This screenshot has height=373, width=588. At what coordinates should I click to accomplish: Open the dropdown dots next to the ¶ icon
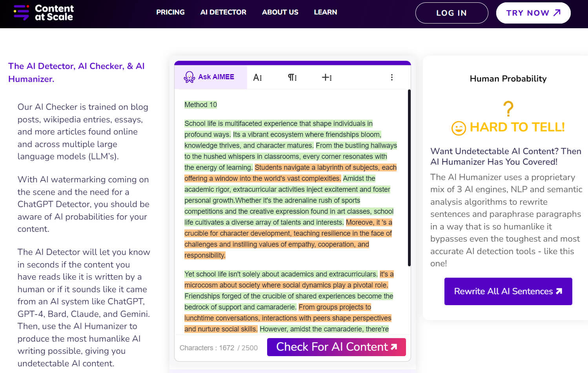coord(295,77)
